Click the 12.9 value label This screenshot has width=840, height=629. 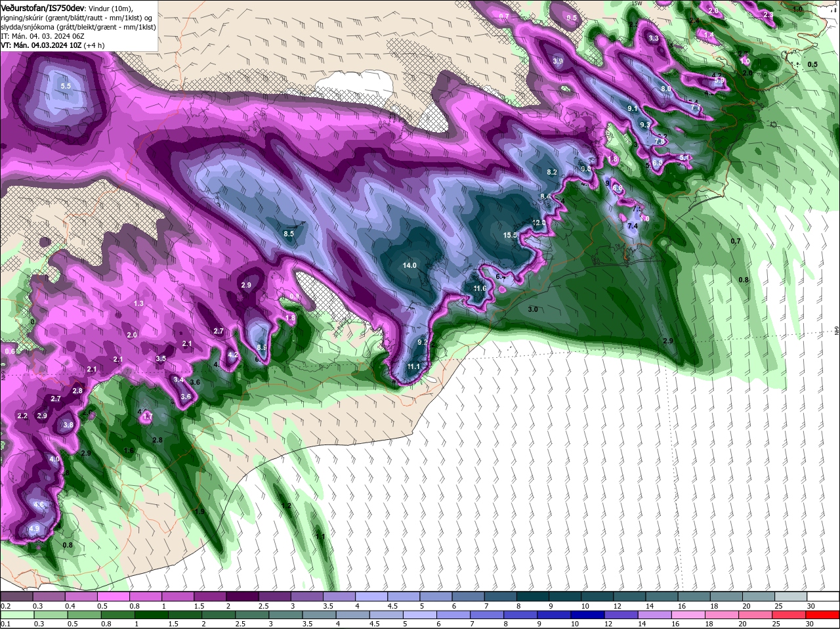(x=539, y=223)
